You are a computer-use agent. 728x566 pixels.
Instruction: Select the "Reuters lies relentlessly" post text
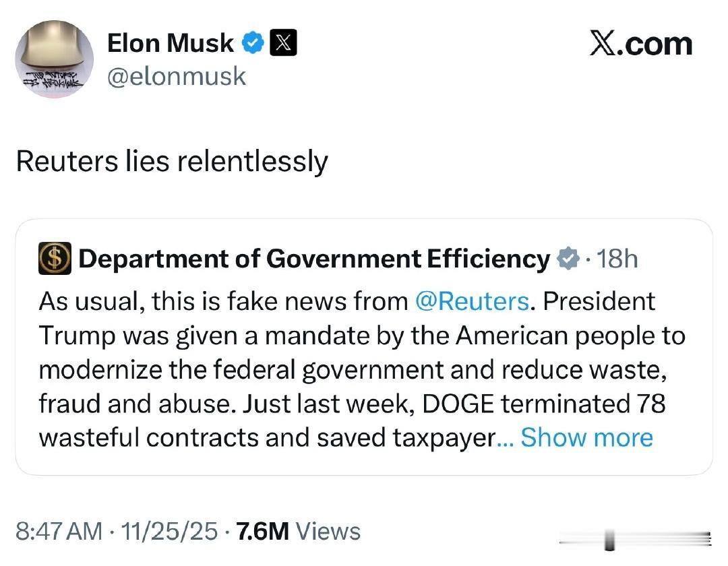click(x=172, y=162)
